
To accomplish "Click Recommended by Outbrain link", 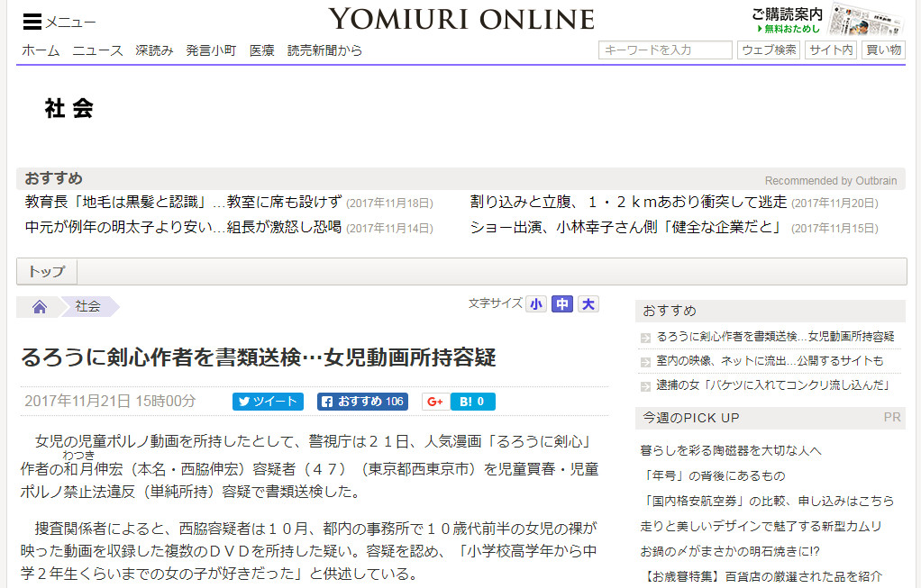I will click(x=831, y=181).
